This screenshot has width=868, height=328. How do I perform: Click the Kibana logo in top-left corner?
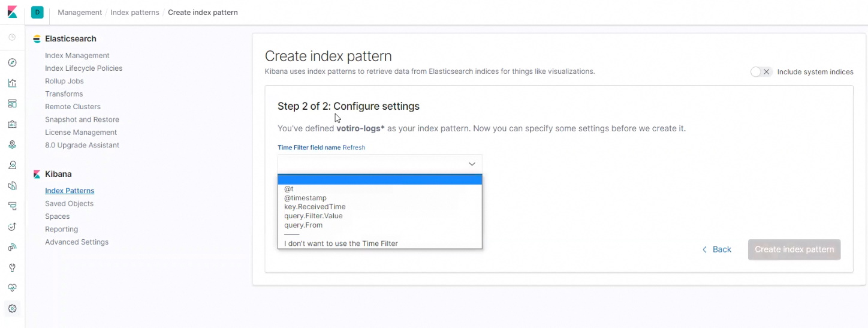click(x=12, y=12)
